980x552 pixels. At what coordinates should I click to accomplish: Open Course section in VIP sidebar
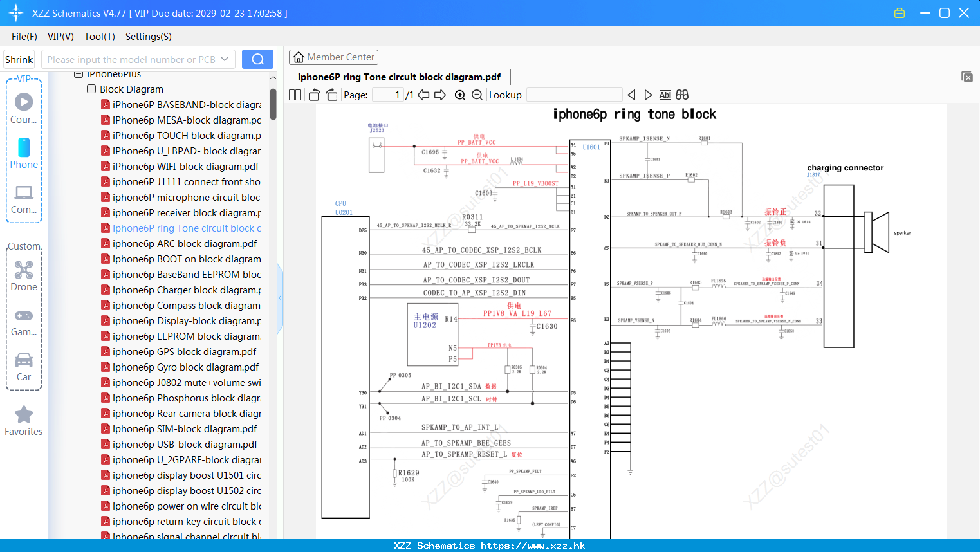pyautogui.click(x=24, y=108)
